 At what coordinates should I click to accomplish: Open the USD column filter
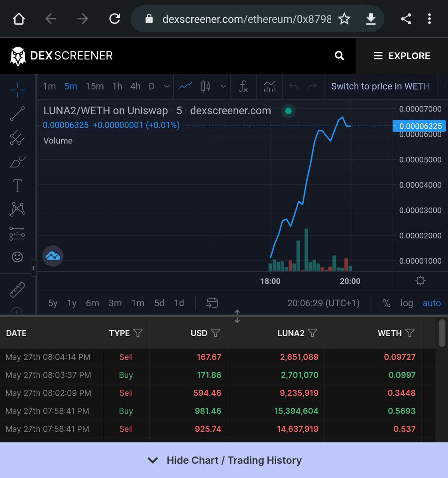pyautogui.click(x=215, y=333)
